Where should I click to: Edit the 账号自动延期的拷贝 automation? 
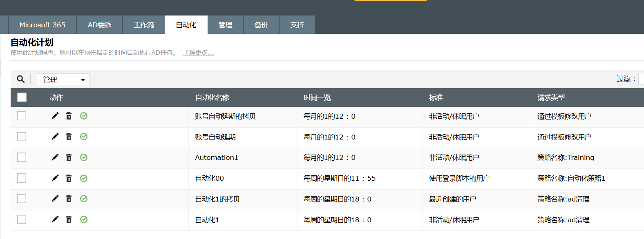(55, 116)
